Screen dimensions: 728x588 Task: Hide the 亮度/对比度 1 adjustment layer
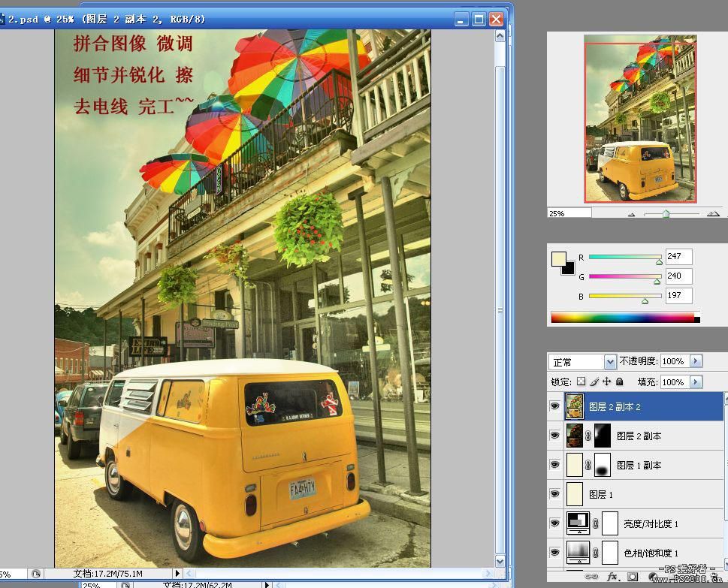554,523
